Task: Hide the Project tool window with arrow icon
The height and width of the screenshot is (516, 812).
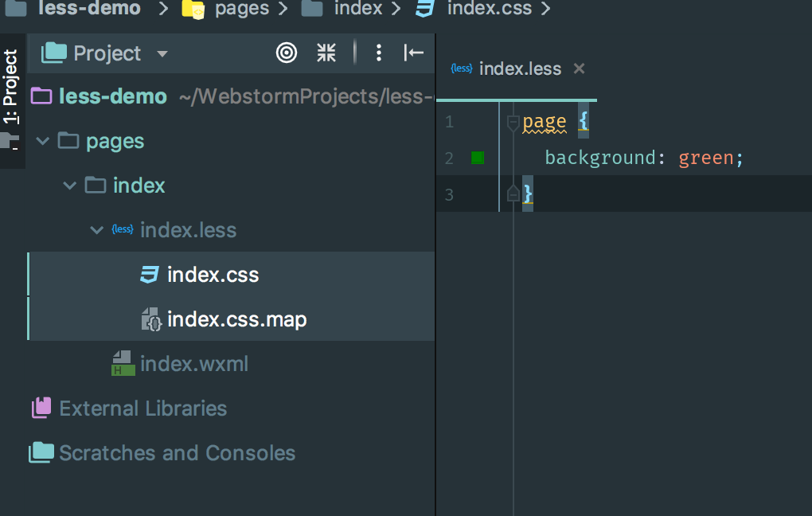Action: point(414,53)
